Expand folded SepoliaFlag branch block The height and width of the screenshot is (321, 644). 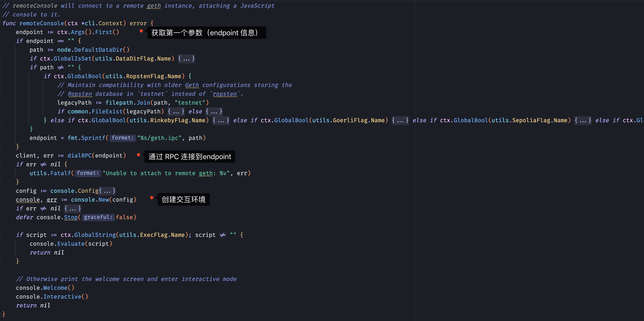click(x=583, y=120)
